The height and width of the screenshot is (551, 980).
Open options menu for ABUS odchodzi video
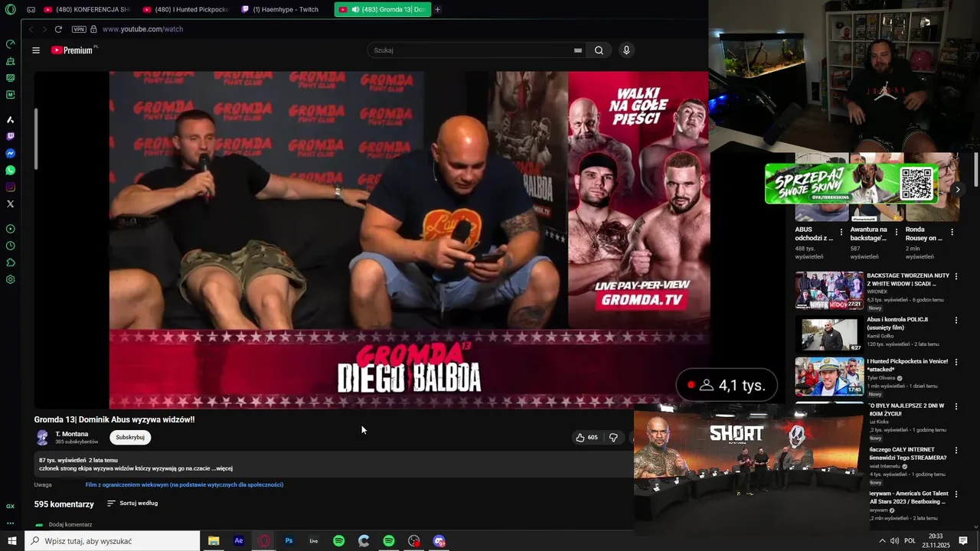(841, 233)
